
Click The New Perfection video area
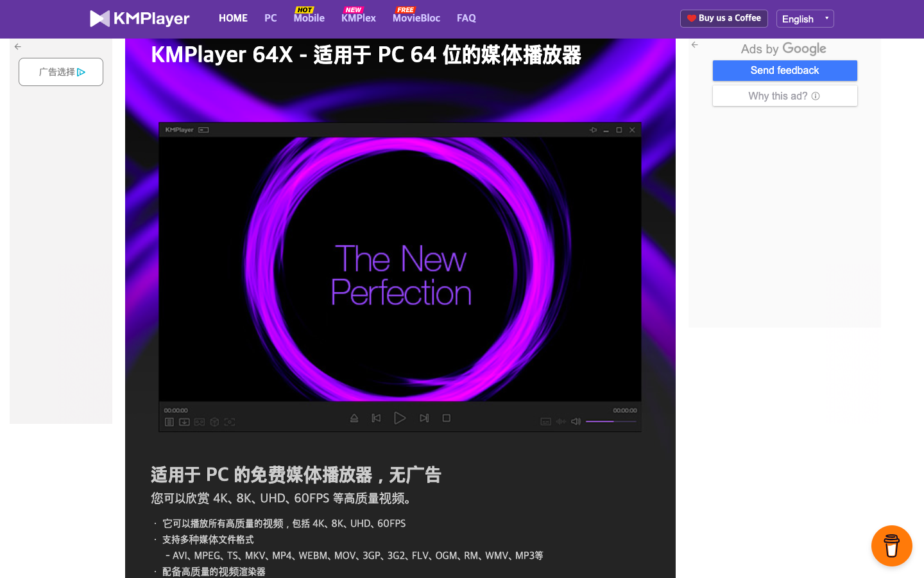400,269
